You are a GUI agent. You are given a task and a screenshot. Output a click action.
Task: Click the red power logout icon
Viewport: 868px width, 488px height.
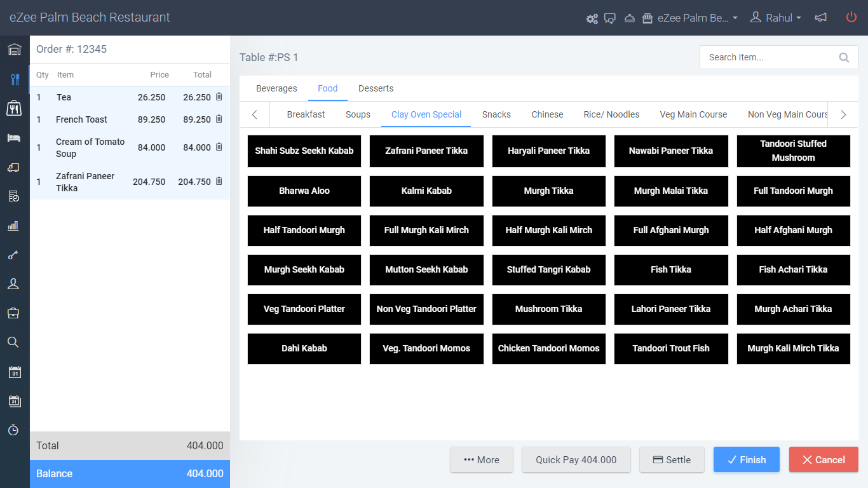[x=851, y=18]
